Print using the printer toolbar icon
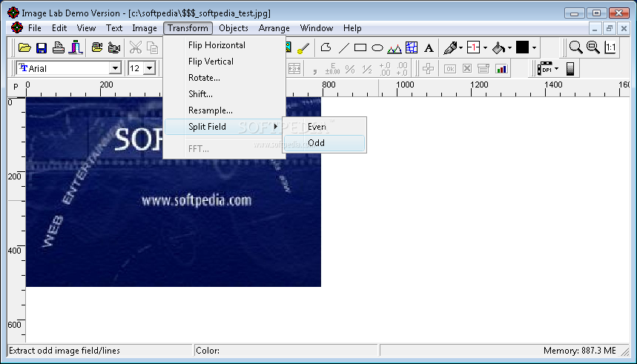 (x=59, y=48)
